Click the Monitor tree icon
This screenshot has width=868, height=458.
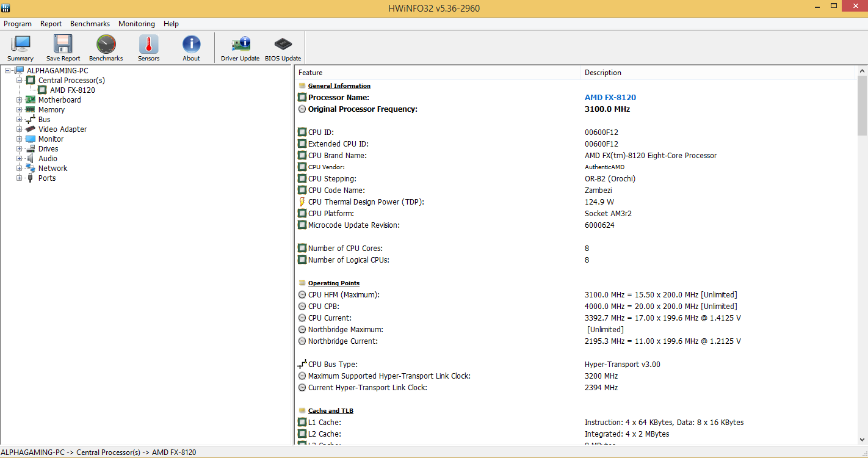(30, 139)
